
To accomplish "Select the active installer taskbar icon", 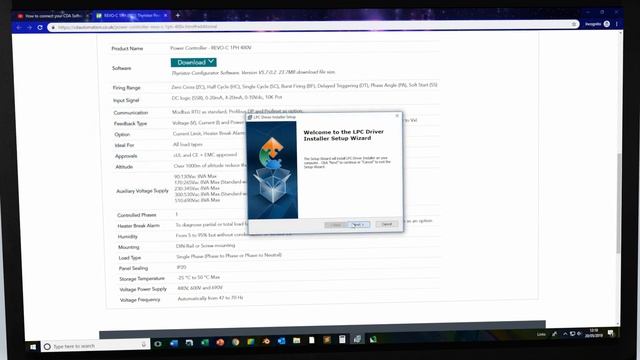I will coord(357,339).
